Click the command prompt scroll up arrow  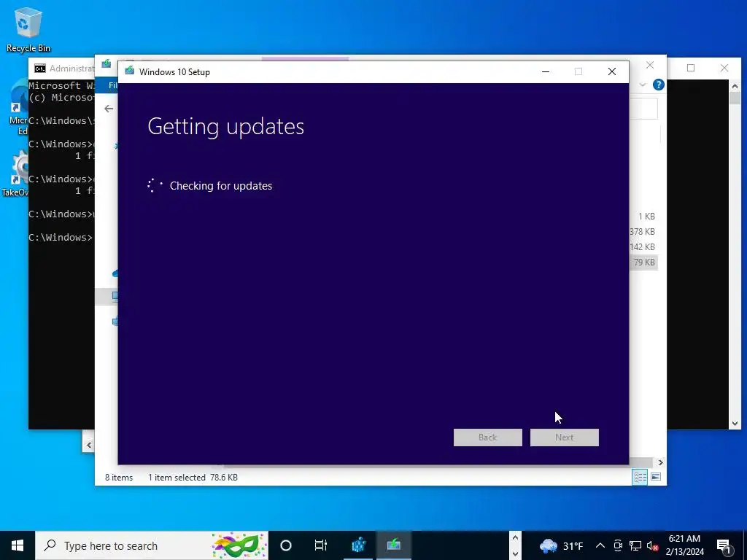(735, 86)
